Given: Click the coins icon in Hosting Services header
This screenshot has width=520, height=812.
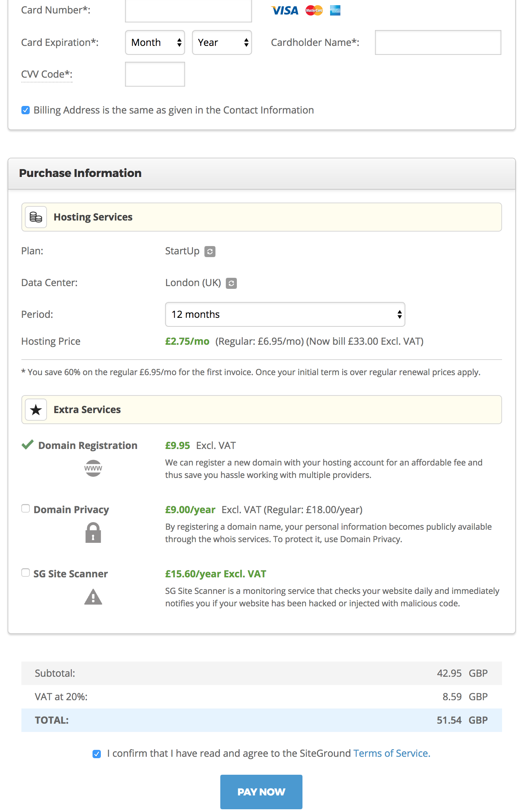Looking at the screenshot, I should pos(36,217).
